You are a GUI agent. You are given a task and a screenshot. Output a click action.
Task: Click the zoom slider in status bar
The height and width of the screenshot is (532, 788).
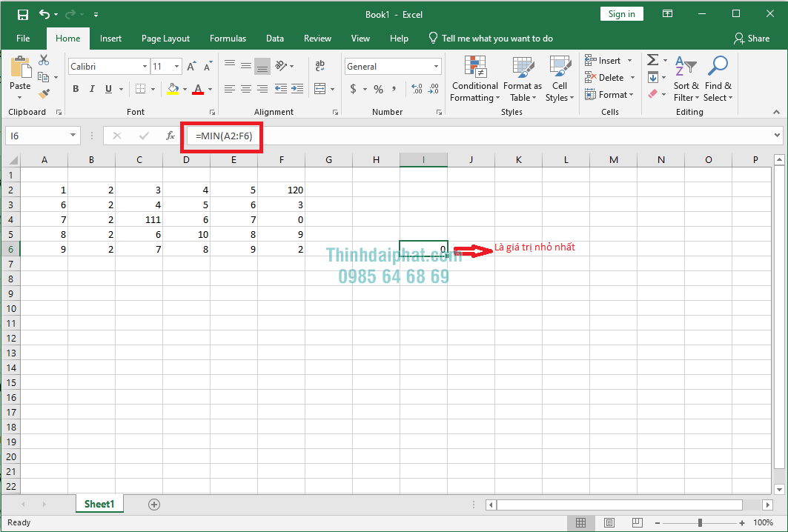(x=700, y=522)
